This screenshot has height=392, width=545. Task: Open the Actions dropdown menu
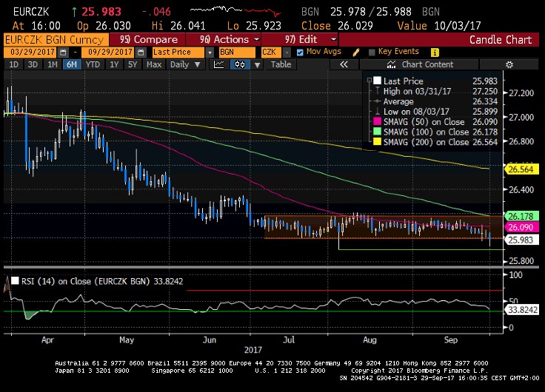tap(229, 39)
